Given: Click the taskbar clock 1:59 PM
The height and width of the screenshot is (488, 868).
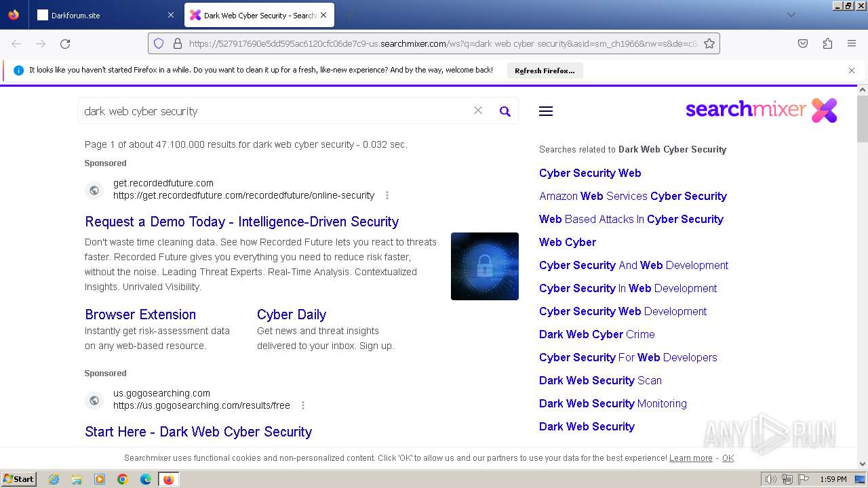Looking at the screenshot, I should click(x=833, y=479).
